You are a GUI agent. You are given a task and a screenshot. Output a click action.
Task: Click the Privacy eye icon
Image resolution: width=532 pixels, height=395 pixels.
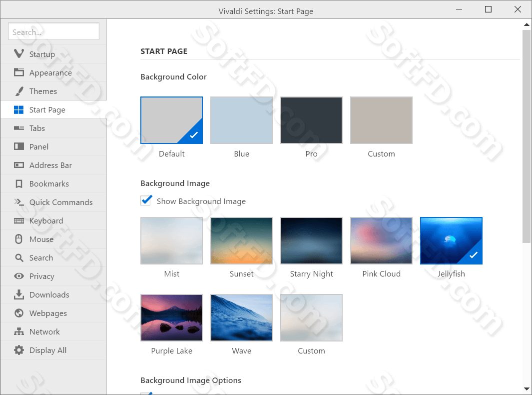click(x=19, y=276)
